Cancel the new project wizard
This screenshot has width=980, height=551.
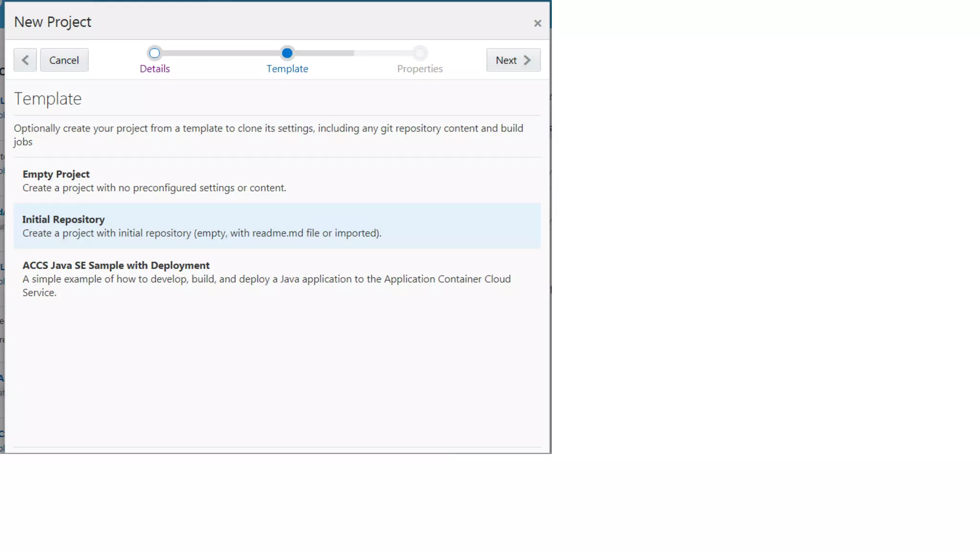point(64,60)
